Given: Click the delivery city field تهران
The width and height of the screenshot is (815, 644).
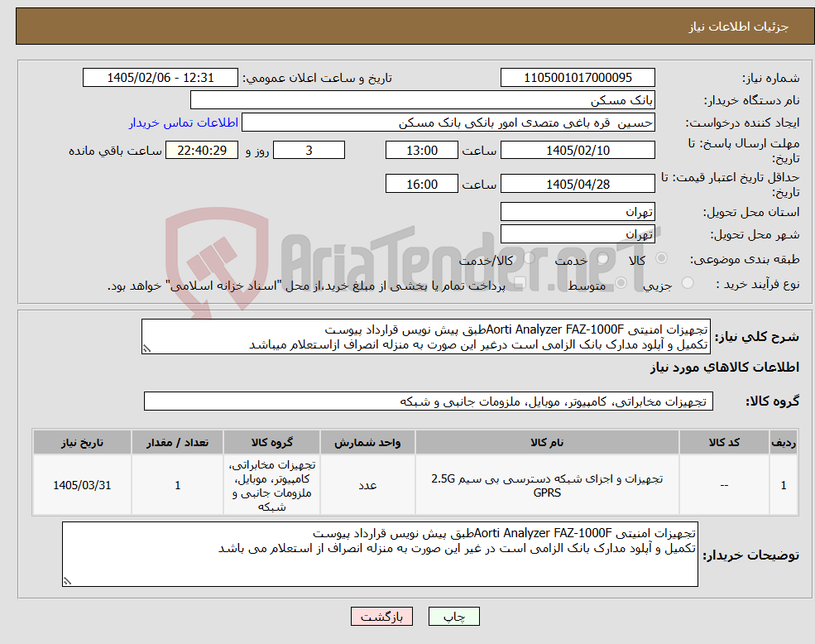Looking at the screenshot, I should coord(578,234).
